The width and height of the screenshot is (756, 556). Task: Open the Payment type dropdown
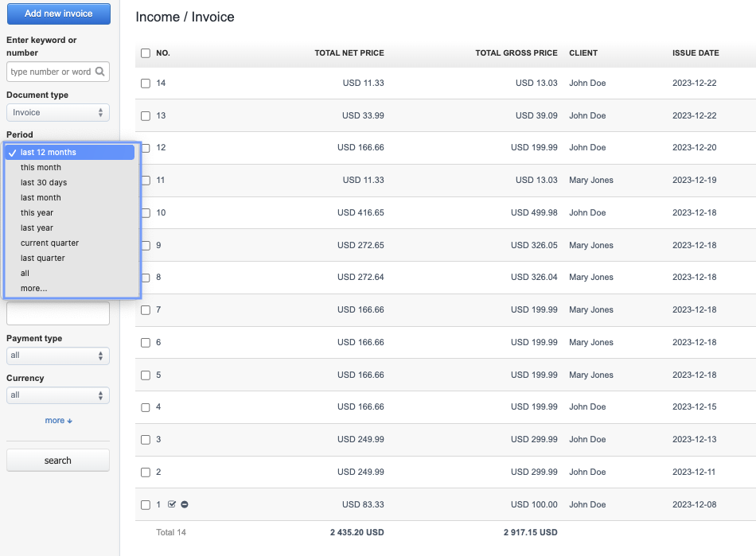click(57, 356)
